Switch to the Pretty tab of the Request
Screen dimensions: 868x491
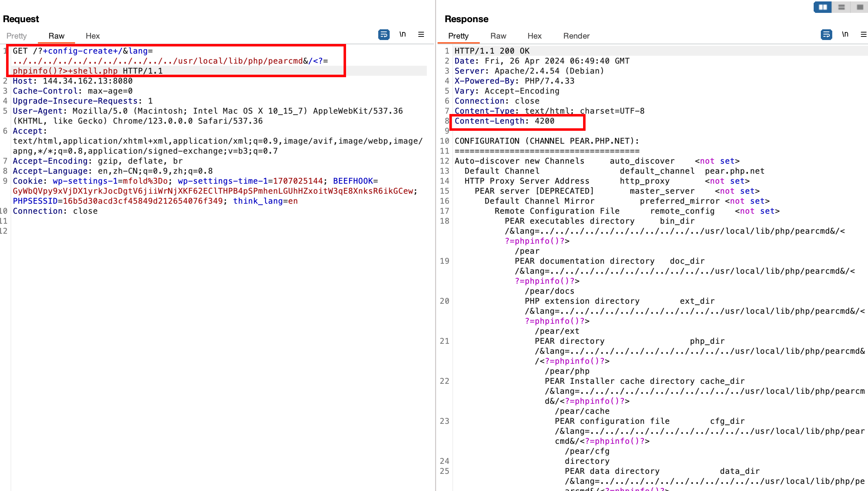[x=16, y=36]
